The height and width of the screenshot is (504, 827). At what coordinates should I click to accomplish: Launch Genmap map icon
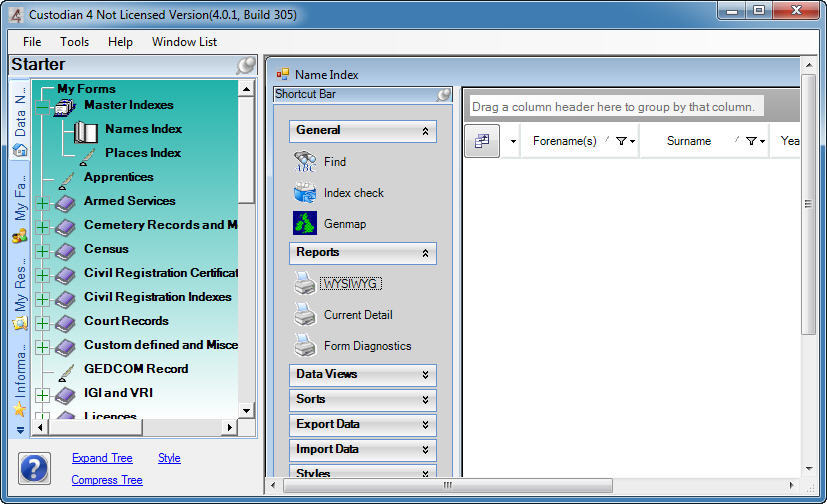305,223
